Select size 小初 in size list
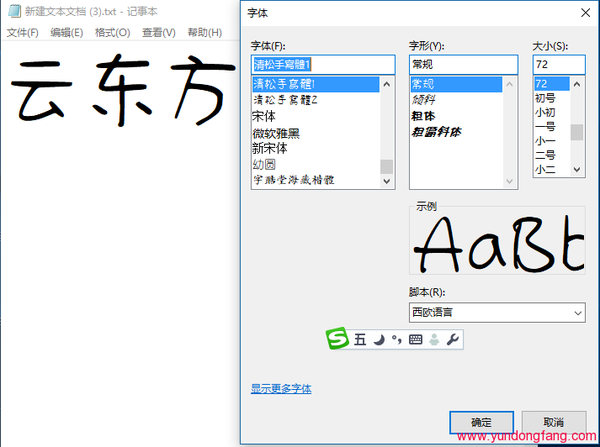This screenshot has height=447, width=600. pyautogui.click(x=551, y=113)
